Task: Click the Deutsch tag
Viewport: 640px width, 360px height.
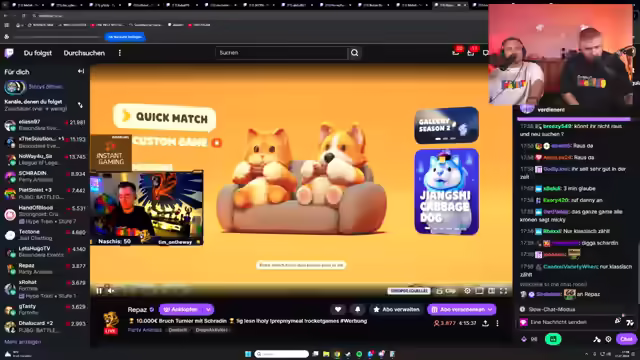Action: [178, 330]
